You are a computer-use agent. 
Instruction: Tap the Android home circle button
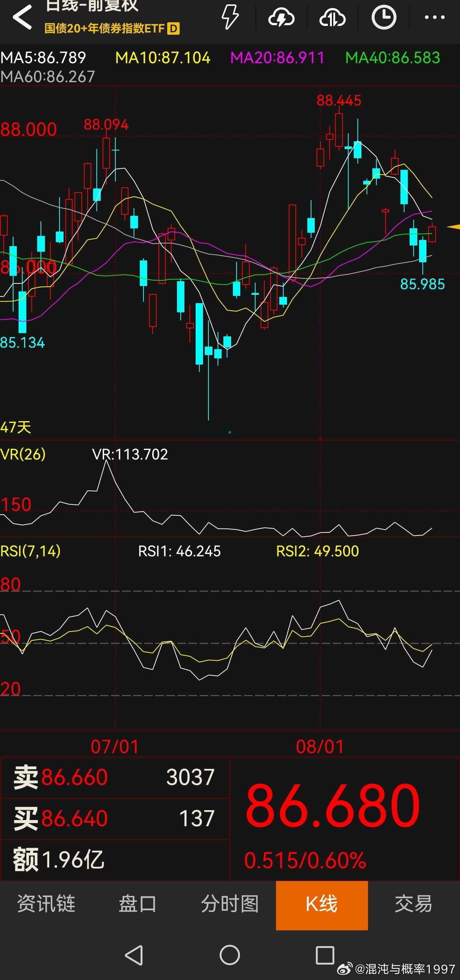click(x=230, y=955)
